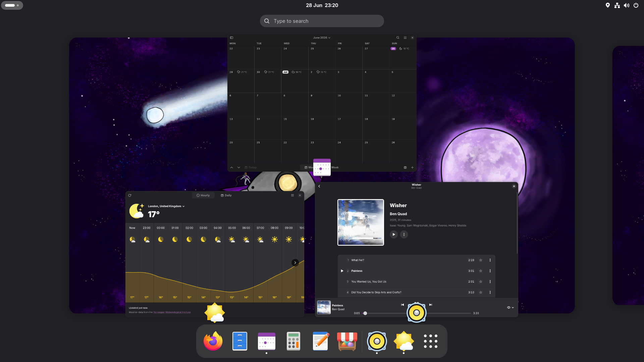Screen dimensions: 644x362
Task: Click the Type to search field
Action: pyautogui.click(x=322, y=21)
